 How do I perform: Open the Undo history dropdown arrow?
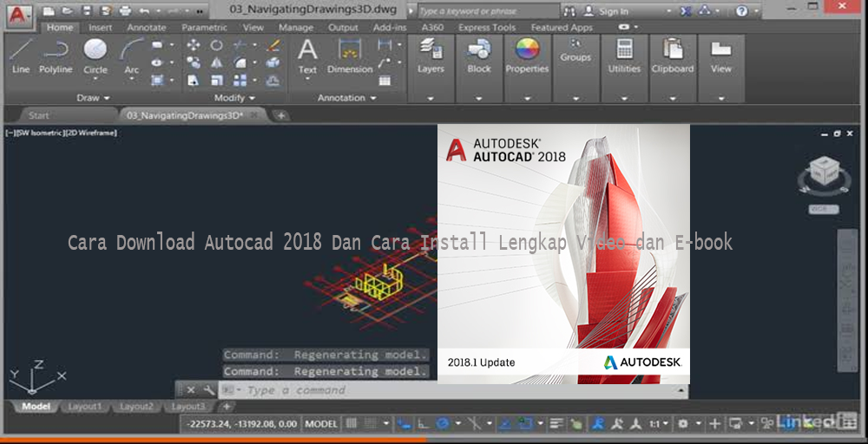[158, 11]
